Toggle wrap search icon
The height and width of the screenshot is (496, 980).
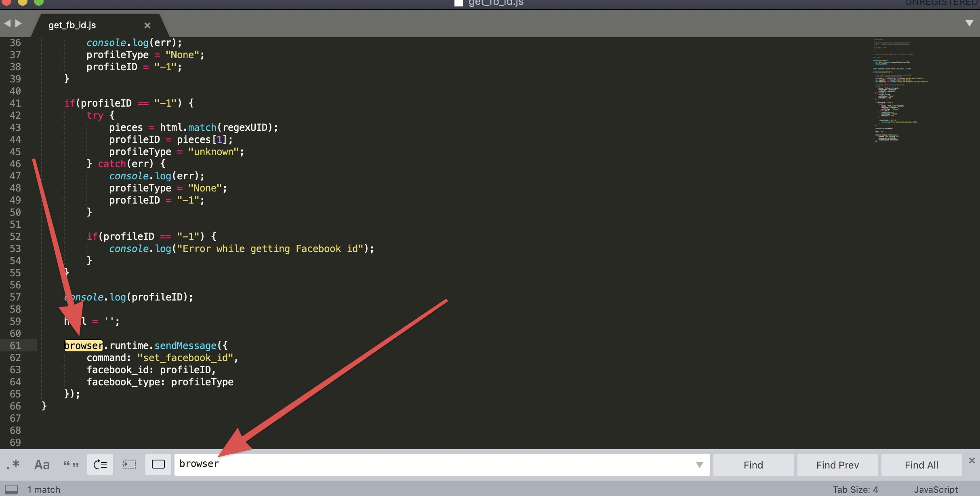[100, 464]
